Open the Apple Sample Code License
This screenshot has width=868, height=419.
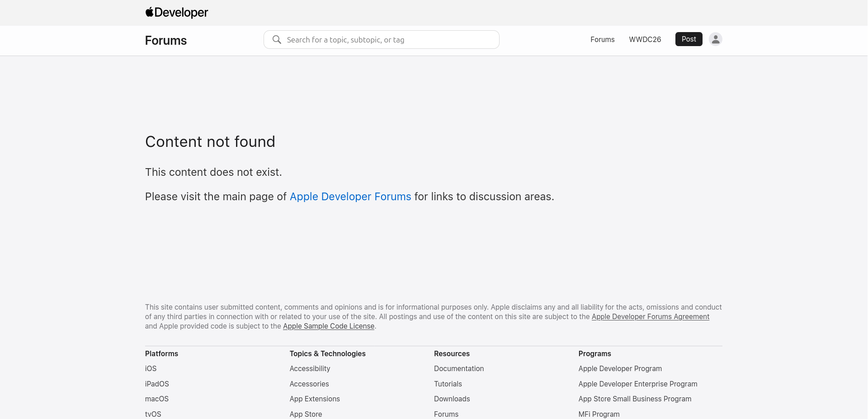point(329,326)
